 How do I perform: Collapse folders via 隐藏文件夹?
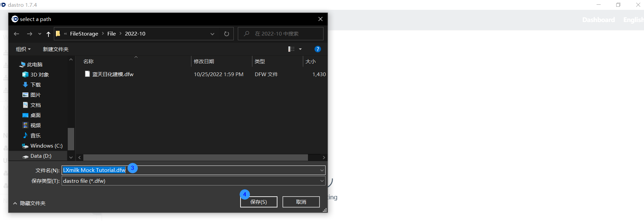29,203
